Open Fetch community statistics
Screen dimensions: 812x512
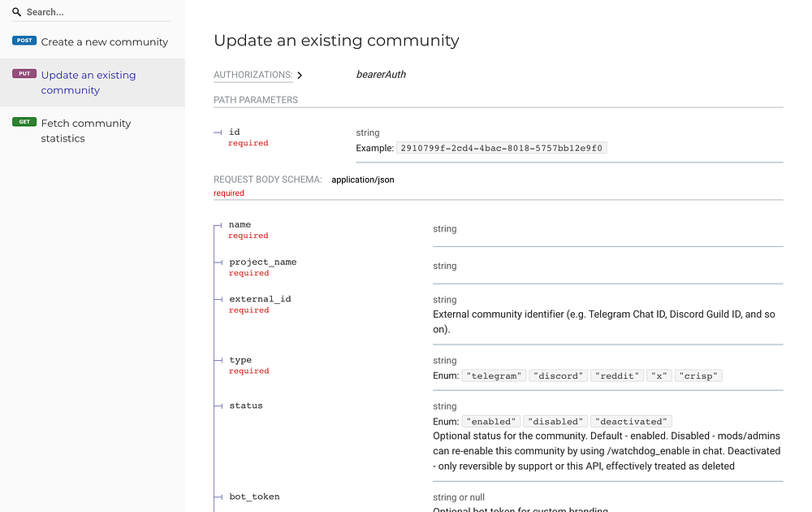click(86, 130)
